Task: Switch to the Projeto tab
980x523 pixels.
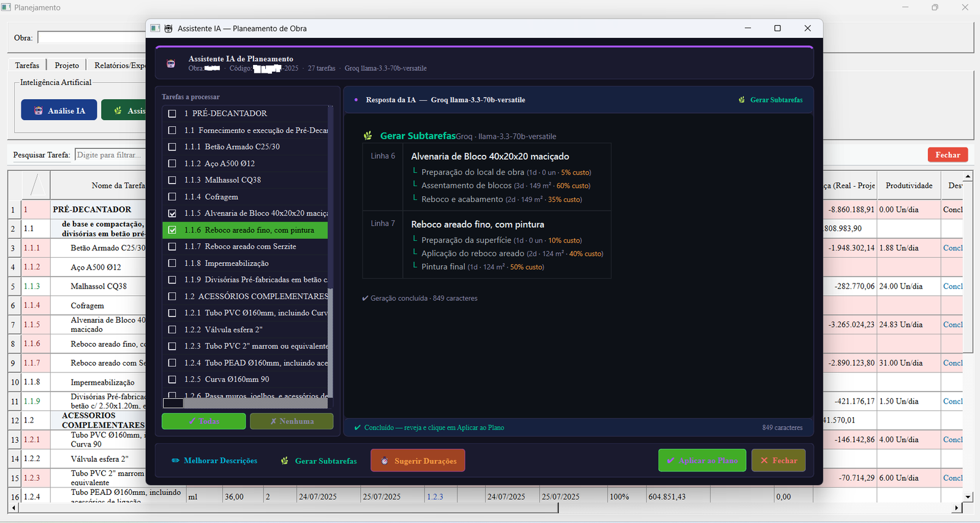Action: [67, 66]
